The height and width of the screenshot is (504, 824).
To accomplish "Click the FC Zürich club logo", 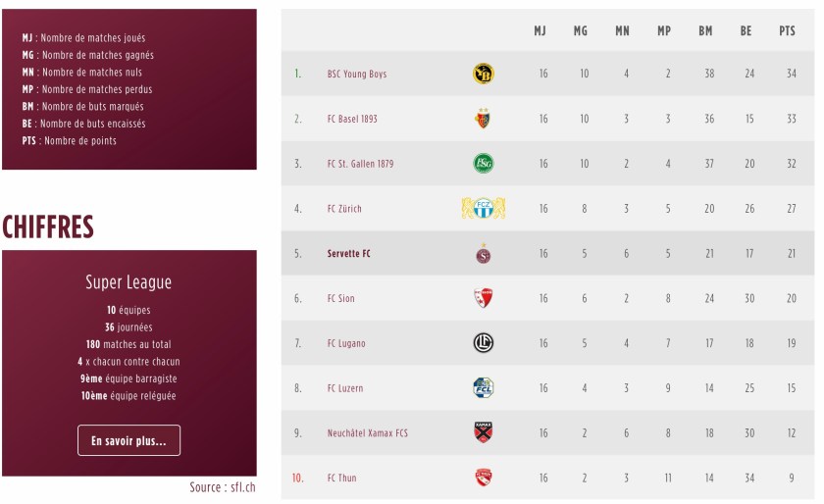I will (483, 208).
